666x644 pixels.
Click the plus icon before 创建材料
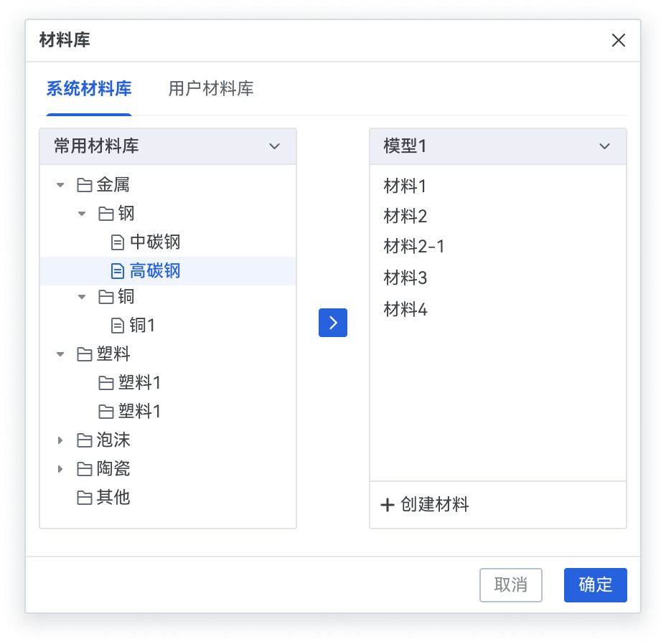(387, 504)
